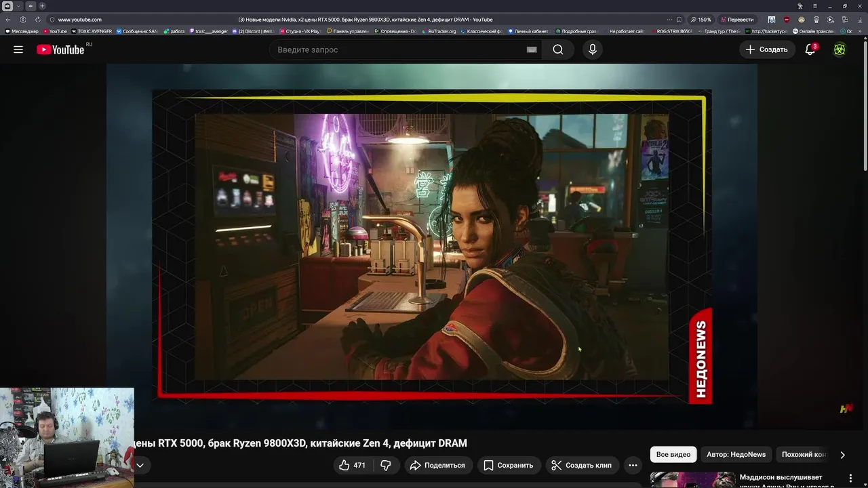
Task: Open the browser hamburger settings menu
Action: pyautogui.click(x=815, y=6)
